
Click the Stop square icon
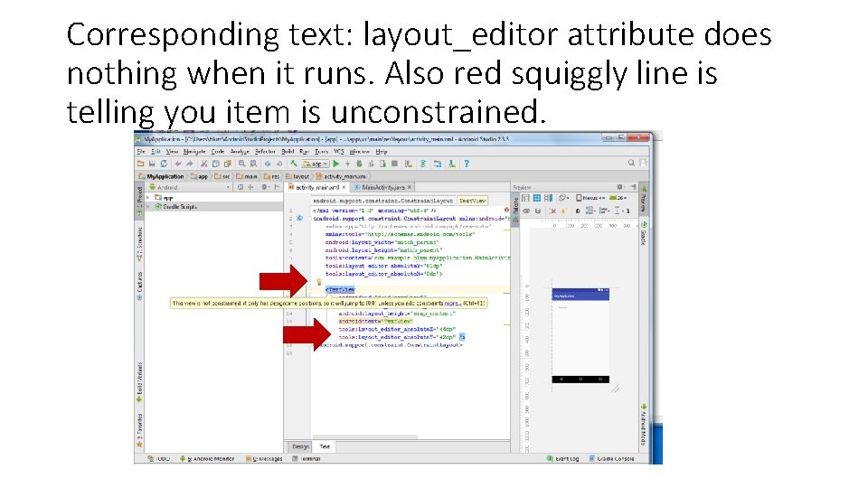point(395,164)
